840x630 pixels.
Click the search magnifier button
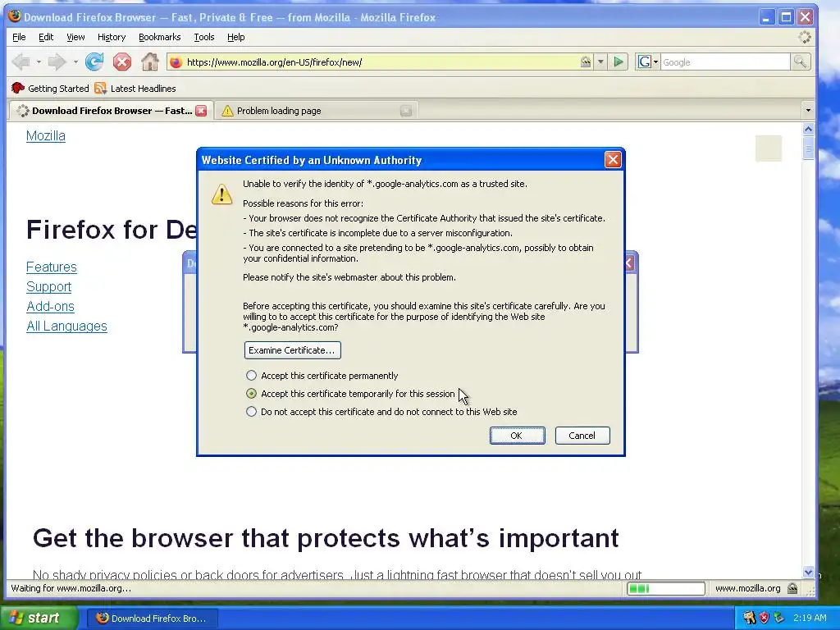(800, 62)
